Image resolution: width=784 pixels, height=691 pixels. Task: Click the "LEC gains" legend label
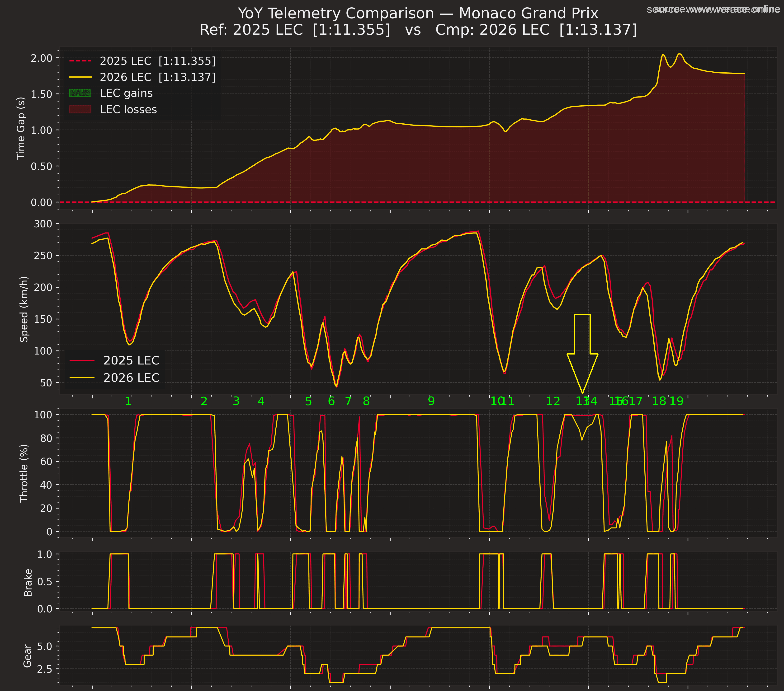(126, 93)
